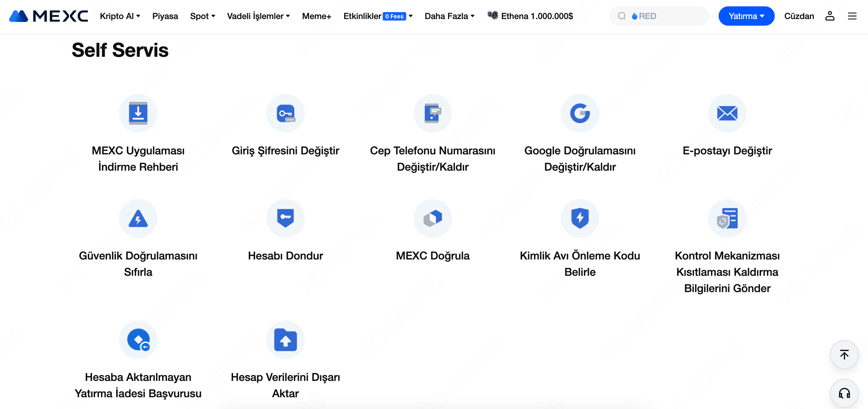Click the export account data folder icon
The image size is (868, 409).
pos(286,340)
